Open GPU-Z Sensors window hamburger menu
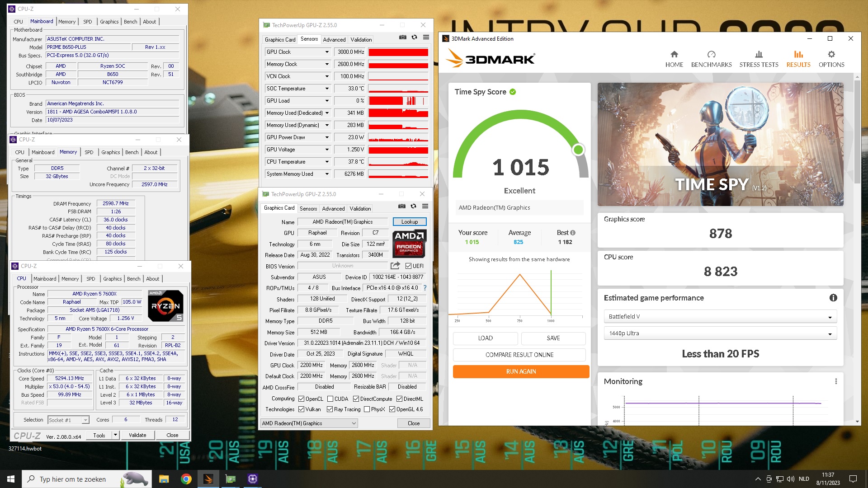This screenshot has height=488, width=868. pos(426,38)
